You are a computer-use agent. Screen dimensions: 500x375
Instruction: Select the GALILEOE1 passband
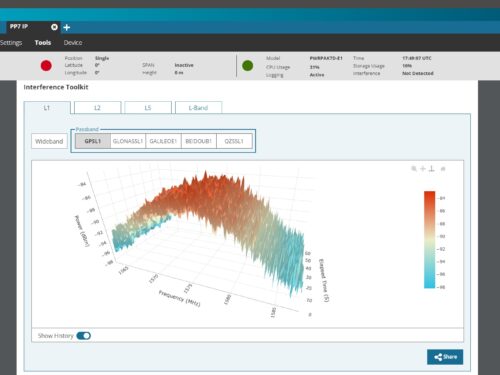pos(163,141)
